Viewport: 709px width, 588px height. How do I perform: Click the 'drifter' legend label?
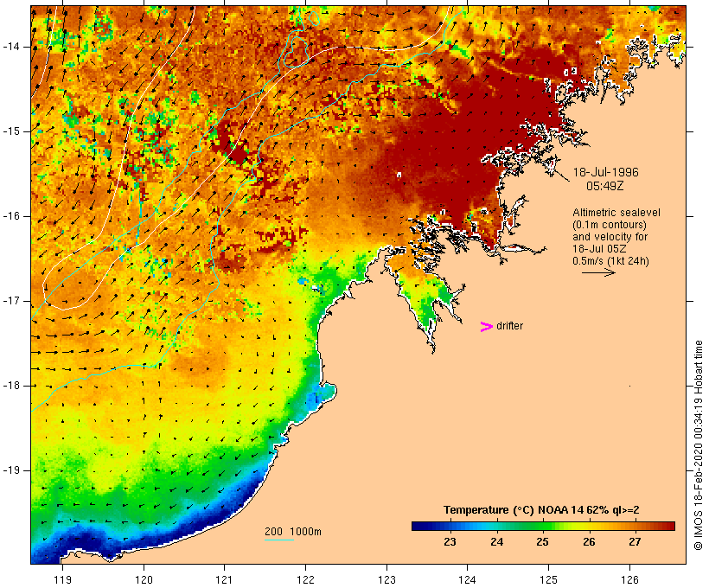tap(509, 326)
